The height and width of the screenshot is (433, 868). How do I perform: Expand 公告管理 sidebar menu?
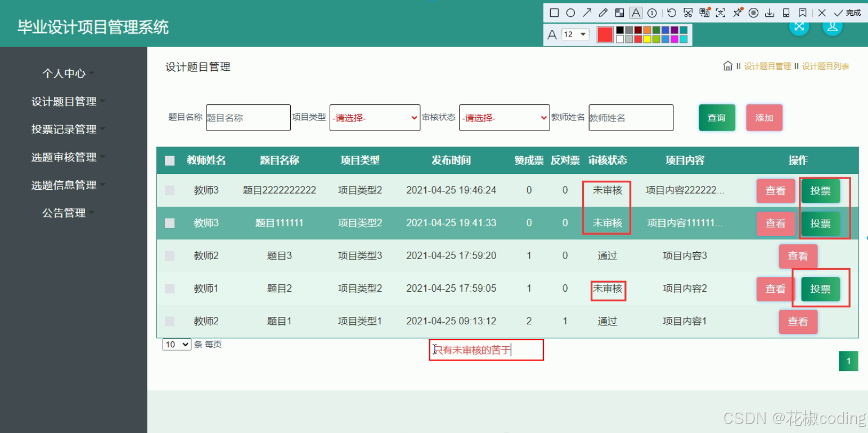(68, 213)
